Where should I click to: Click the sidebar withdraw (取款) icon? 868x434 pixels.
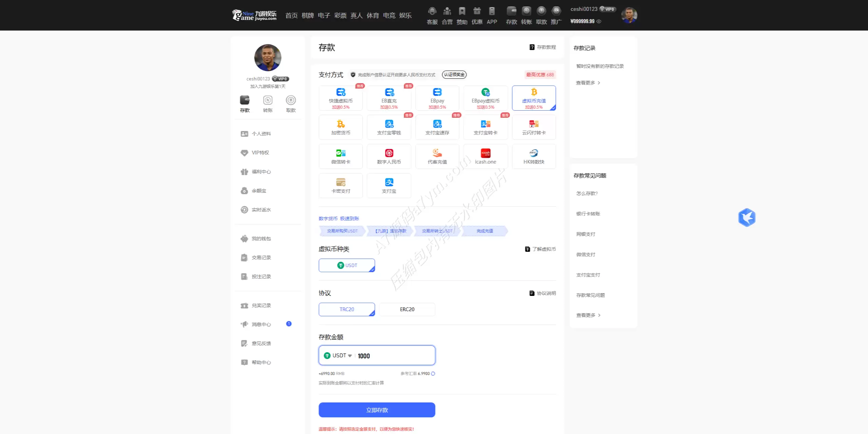point(291,100)
